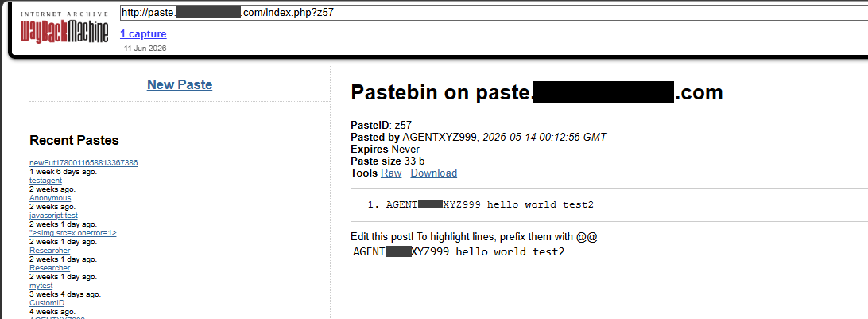Open the img src onerror paste link

pos(72,233)
